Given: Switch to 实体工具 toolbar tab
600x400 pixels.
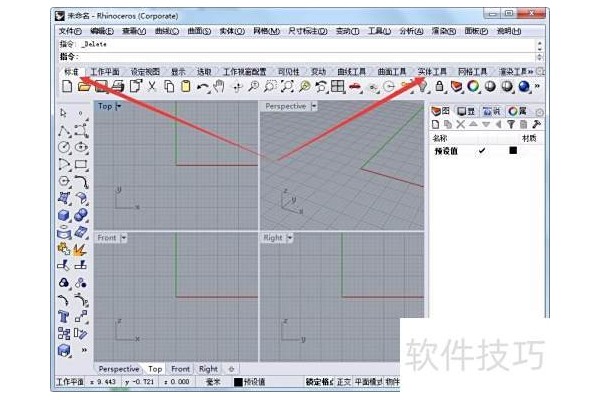Looking at the screenshot, I should [x=432, y=72].
